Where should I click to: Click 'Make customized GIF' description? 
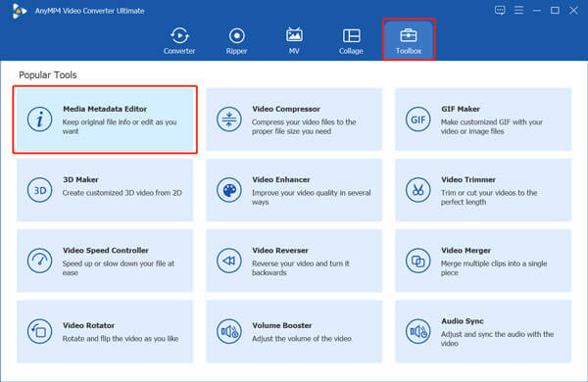(492, 126)
